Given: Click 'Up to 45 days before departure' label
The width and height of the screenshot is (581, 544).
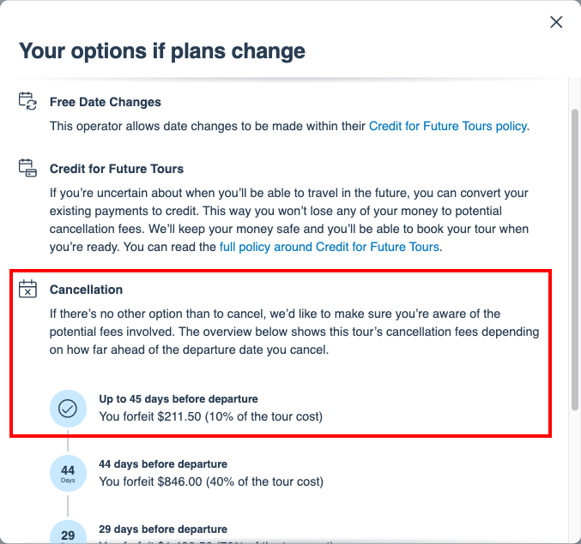Looking at the screenshot, I should pyautogui.click(x=178, y=399).
